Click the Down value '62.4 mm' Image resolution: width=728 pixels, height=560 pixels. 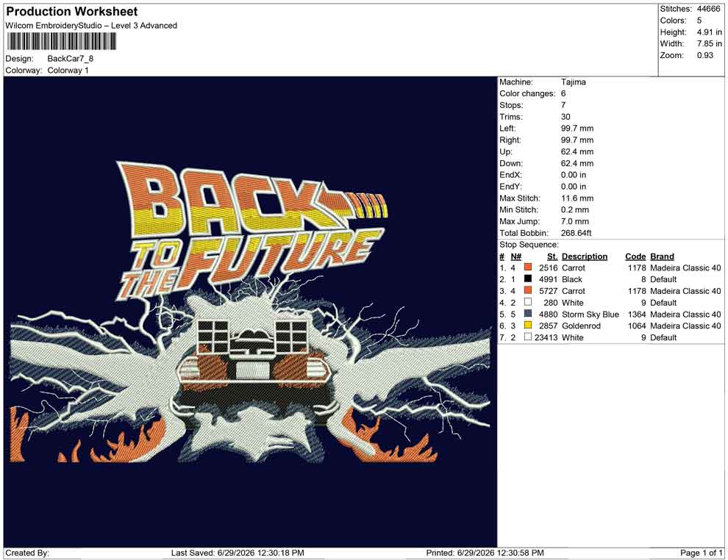pyautogui.click(x=577, y=163)
